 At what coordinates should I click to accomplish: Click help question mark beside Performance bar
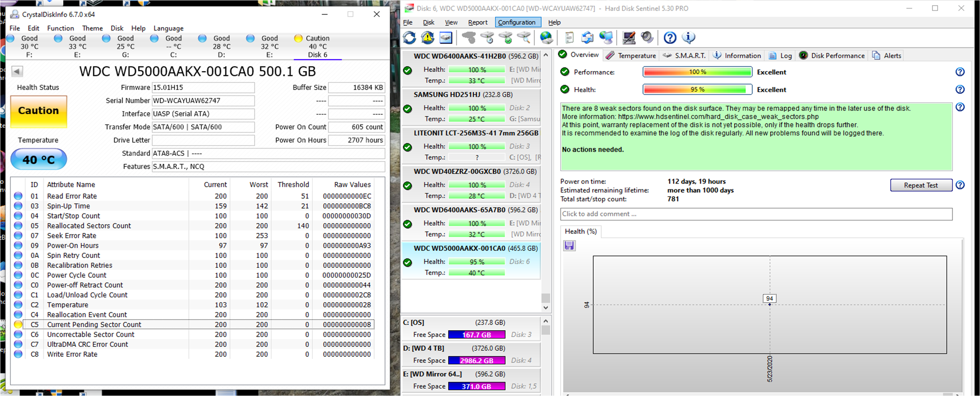[x=960, y=72]
